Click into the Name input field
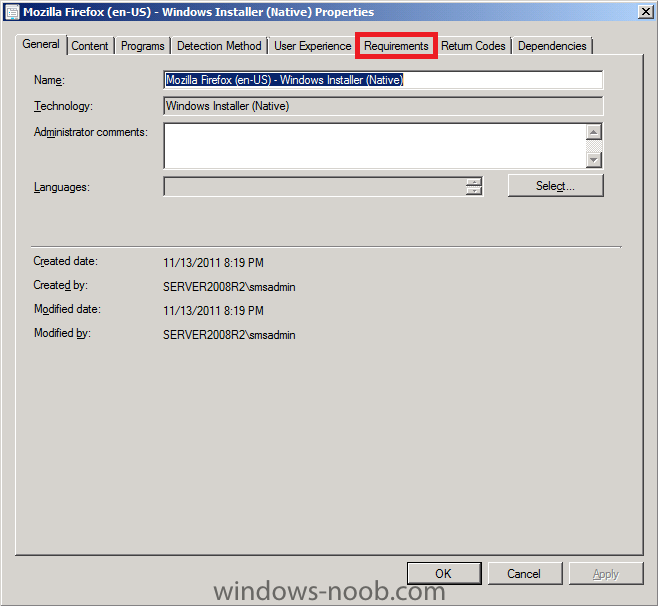 point(383,80)
